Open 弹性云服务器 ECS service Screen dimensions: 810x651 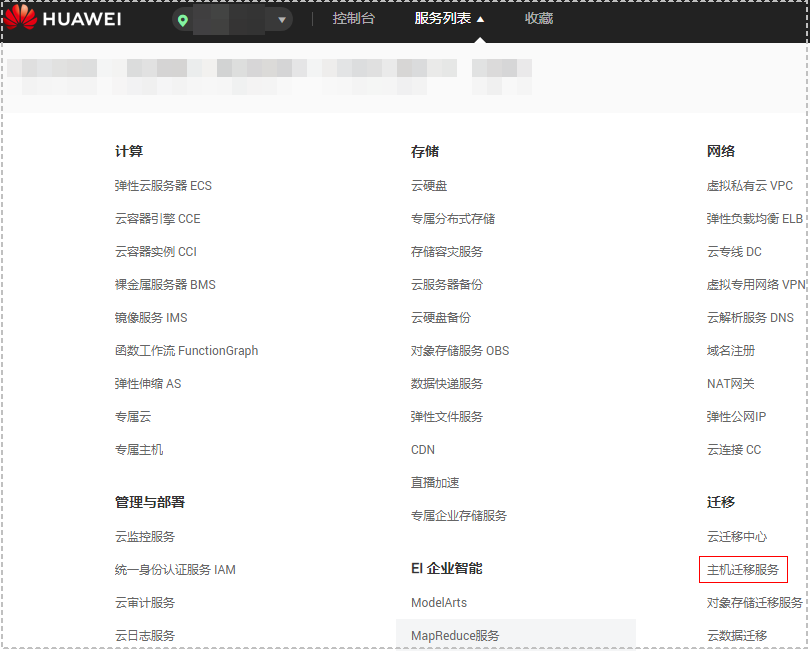tap(163, 185)
